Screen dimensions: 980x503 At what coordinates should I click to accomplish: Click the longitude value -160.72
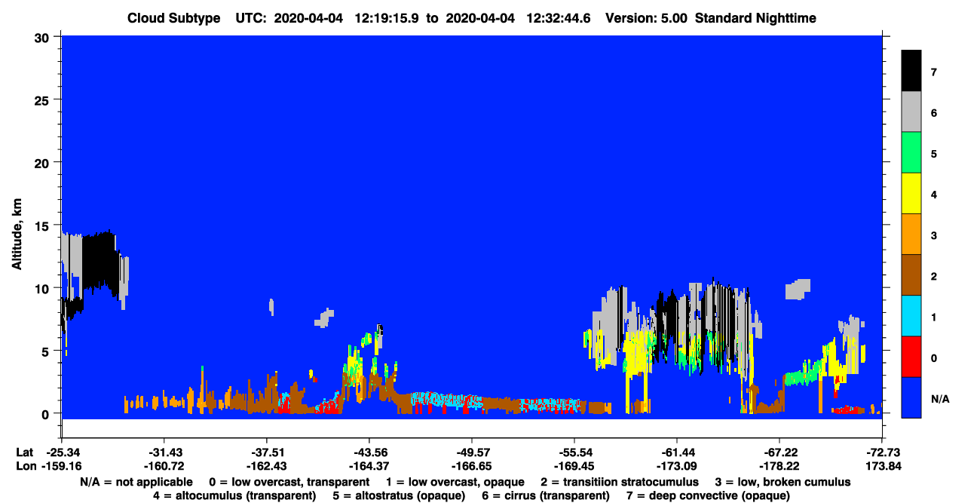[164, 466]
